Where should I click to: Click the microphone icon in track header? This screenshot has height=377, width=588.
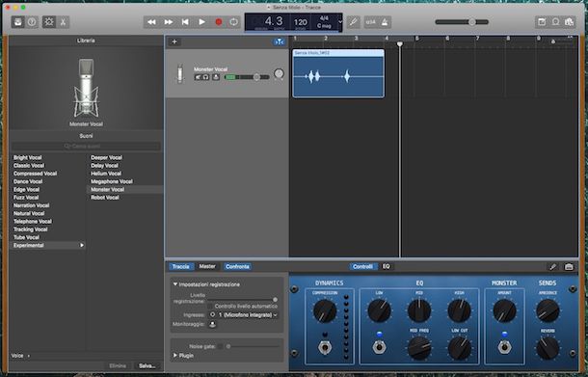point(180,73)
